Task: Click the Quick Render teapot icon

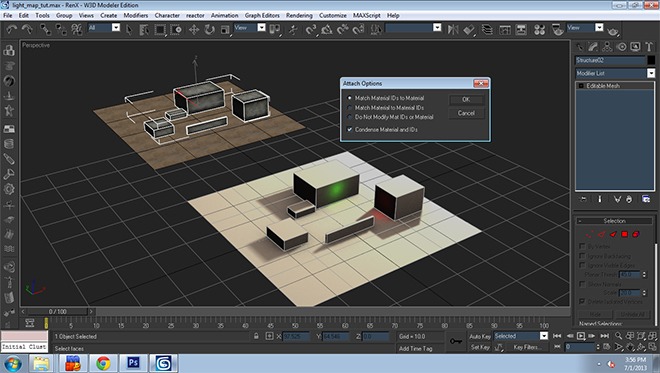Action: pyautogui.click(x=613, y=31)
